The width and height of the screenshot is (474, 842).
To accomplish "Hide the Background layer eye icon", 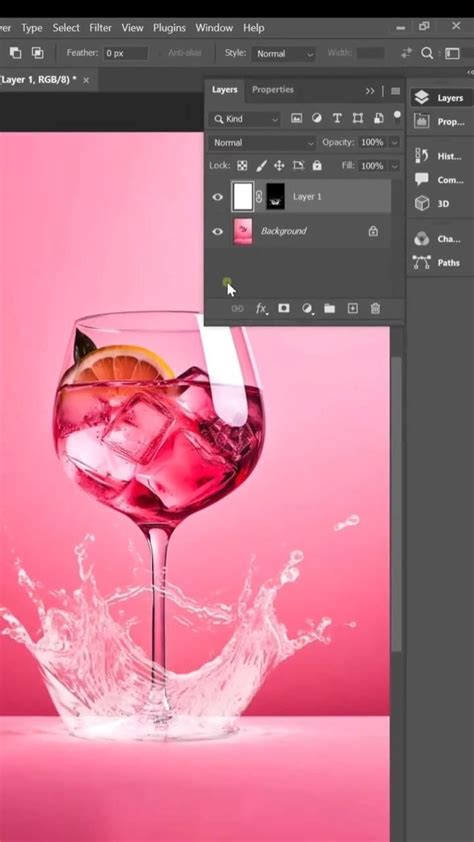I will coord(217,231).
